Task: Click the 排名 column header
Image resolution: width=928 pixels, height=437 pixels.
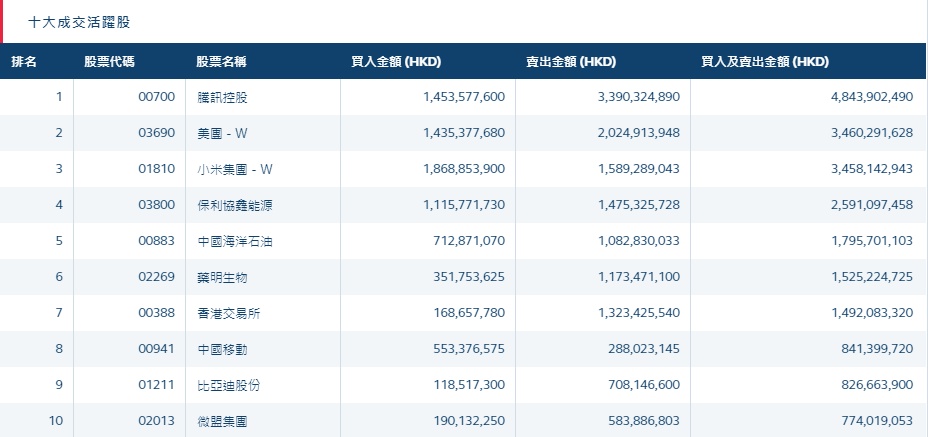Action: tap(24, 62)
